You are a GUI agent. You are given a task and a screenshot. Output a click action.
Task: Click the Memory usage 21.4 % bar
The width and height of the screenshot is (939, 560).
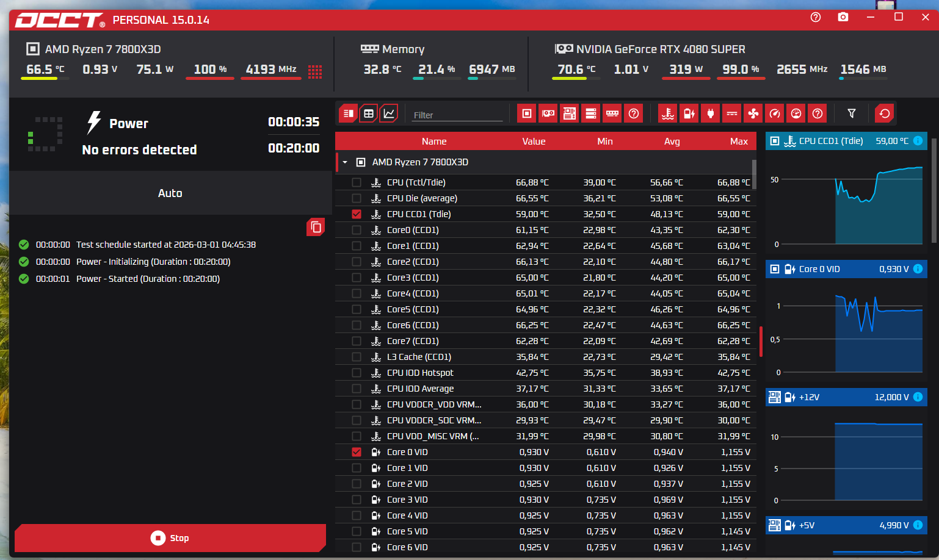[x=437, y=78]
